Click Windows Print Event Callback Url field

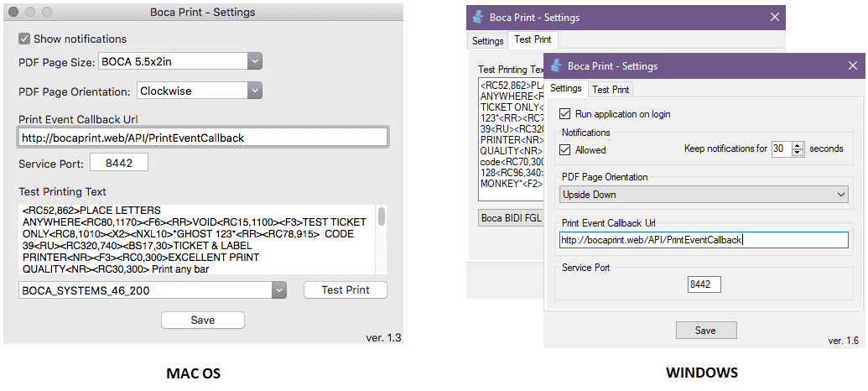704,240
